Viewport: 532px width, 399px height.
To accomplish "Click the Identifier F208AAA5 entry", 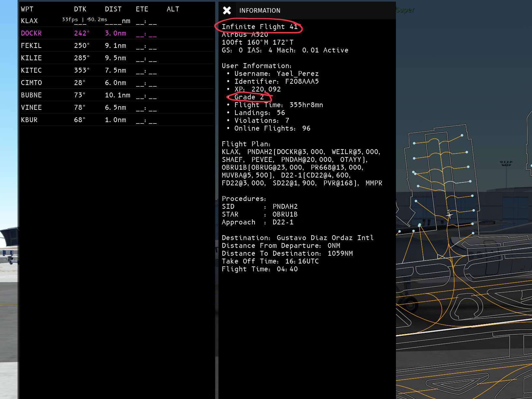I will click(276, 81).
